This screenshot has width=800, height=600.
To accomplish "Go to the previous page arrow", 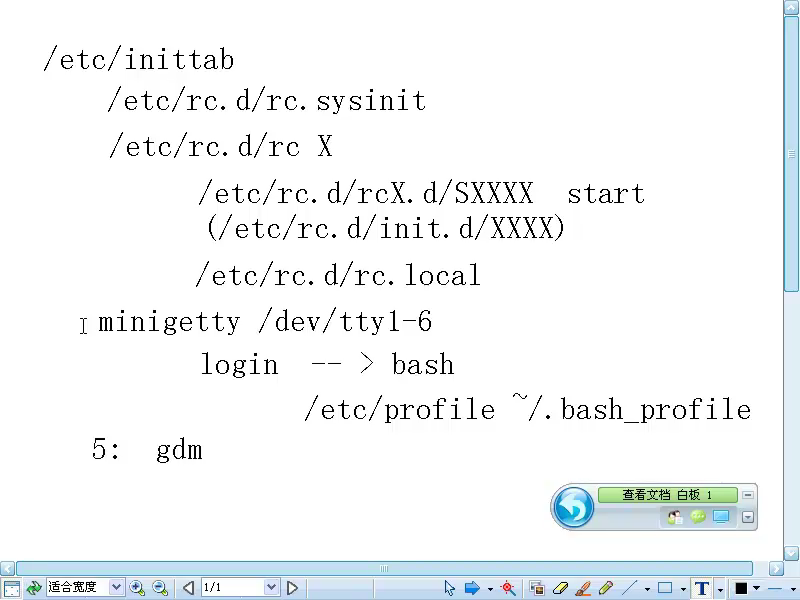I will click(x=188, y=588).
